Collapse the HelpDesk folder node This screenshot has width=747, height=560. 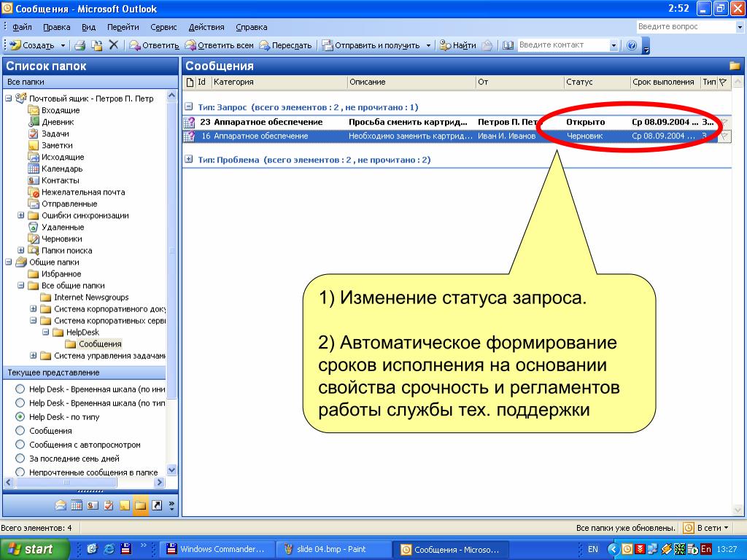[45, 332]
